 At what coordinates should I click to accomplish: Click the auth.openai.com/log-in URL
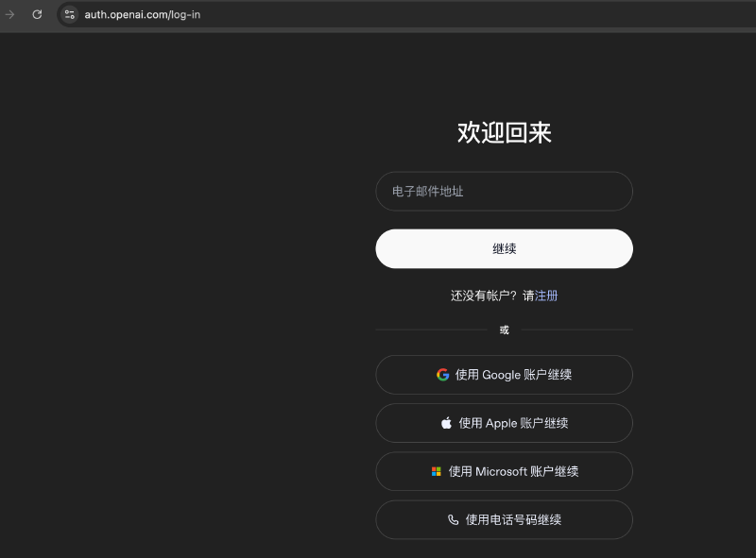(143, 15)
